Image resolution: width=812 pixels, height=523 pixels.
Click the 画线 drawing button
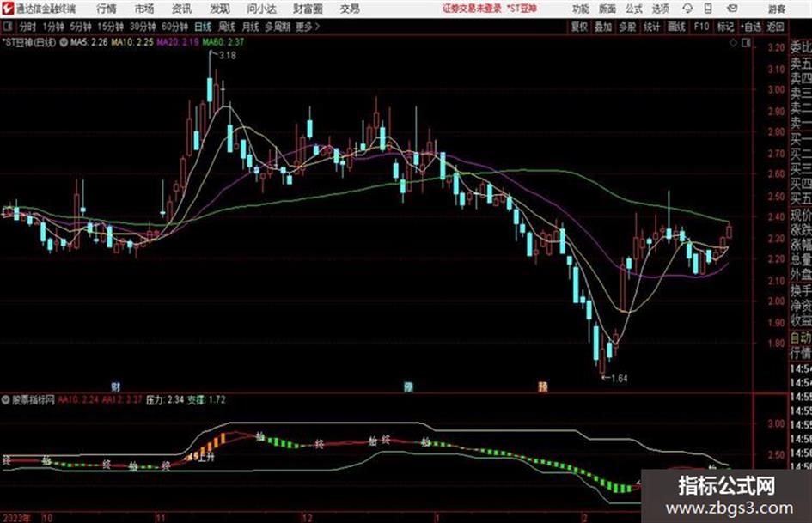676,27
